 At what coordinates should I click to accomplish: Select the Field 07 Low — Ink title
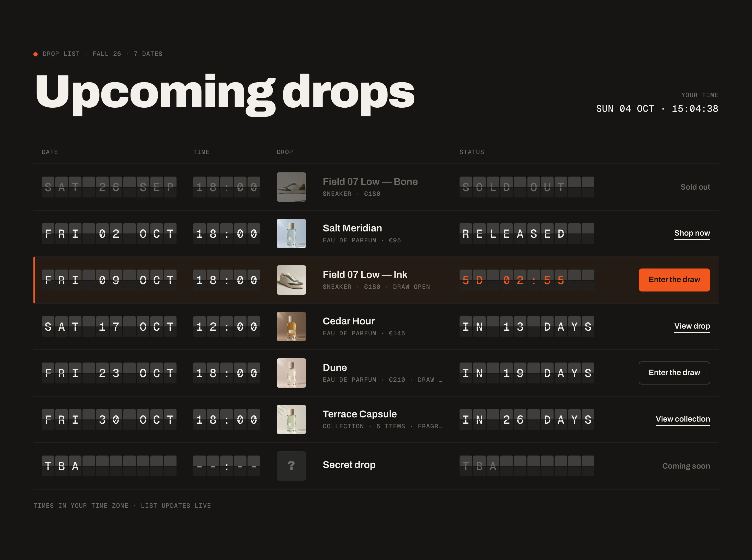pos(365,275)
